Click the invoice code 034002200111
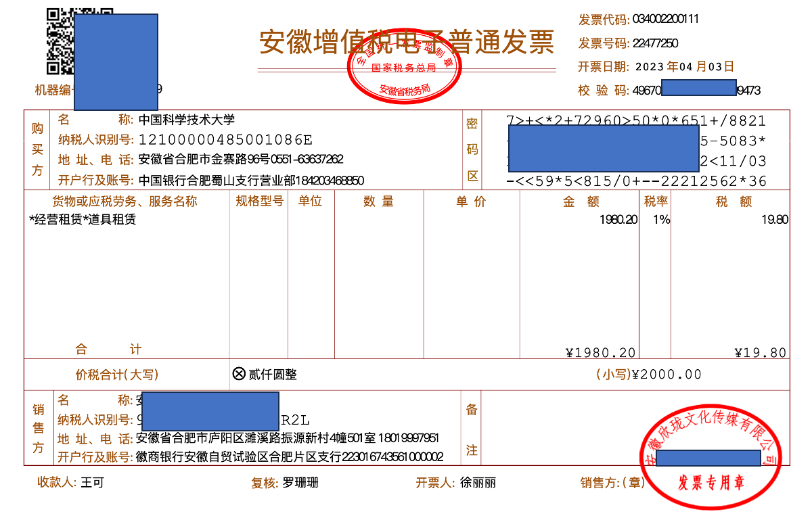 665,19
